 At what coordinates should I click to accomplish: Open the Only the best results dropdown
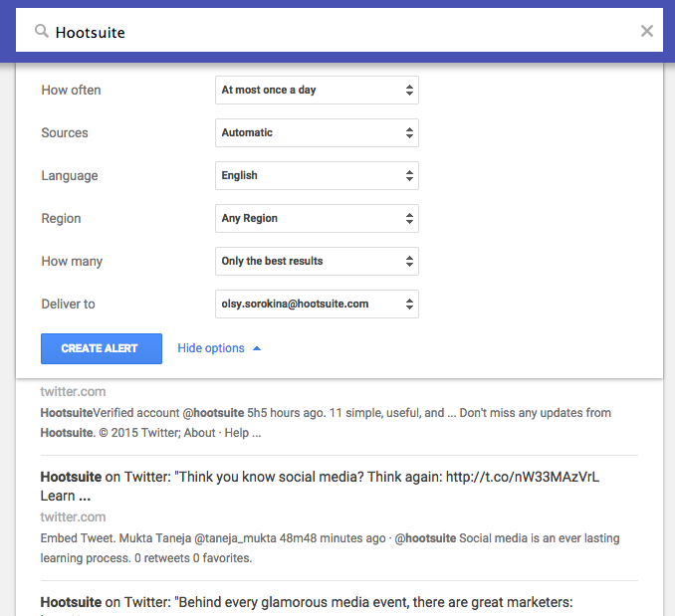pos(317,261)
